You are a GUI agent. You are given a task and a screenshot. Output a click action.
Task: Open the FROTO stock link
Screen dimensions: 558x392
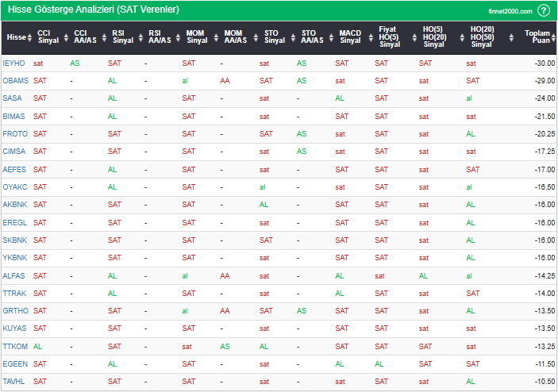pyautogui.click(x=14, y=133)
